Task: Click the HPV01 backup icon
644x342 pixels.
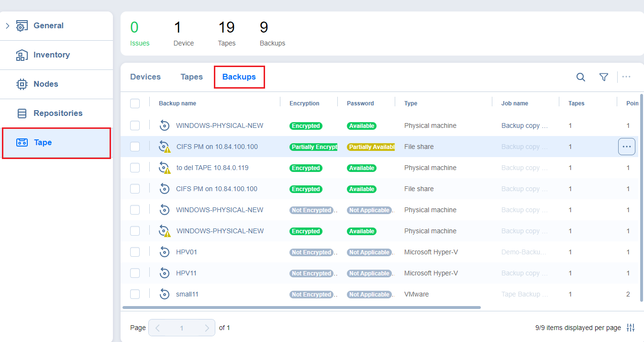Action: click(165, 252)
